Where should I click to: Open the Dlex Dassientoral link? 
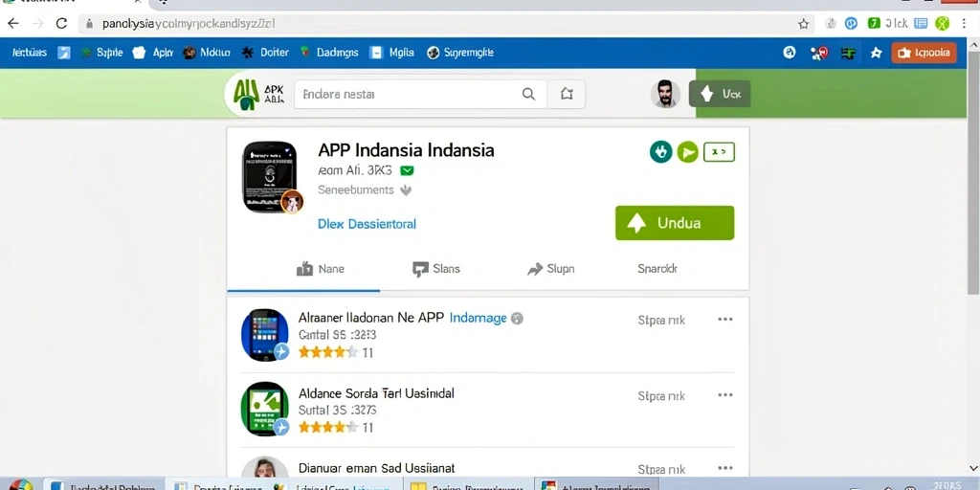click(x=367, y=224)
